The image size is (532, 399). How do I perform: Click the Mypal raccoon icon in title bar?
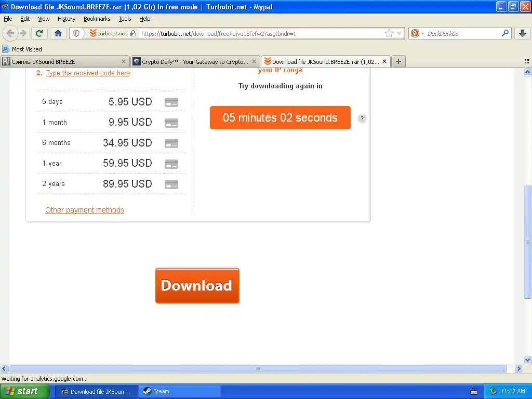point(5,6)
